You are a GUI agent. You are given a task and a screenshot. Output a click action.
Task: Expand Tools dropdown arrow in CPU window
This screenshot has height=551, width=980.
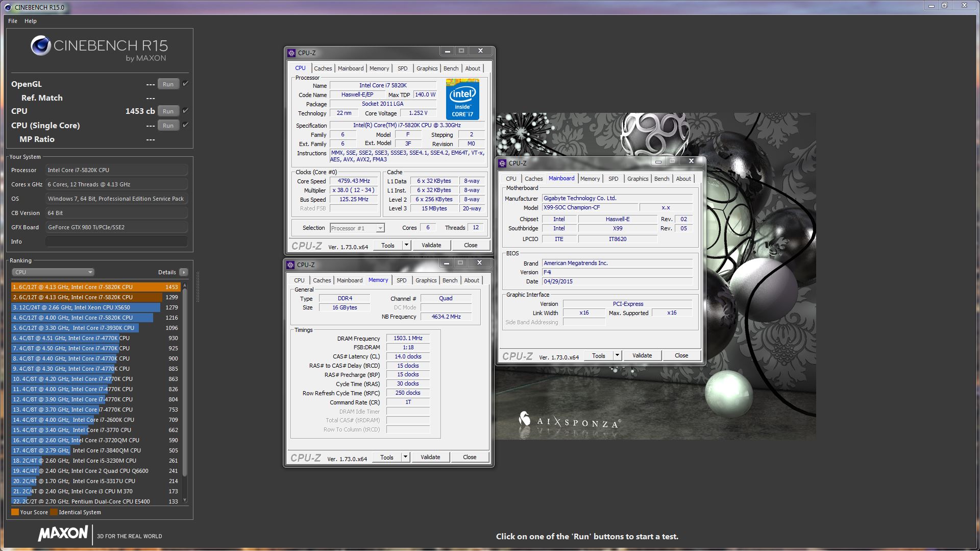click(406, 245)
